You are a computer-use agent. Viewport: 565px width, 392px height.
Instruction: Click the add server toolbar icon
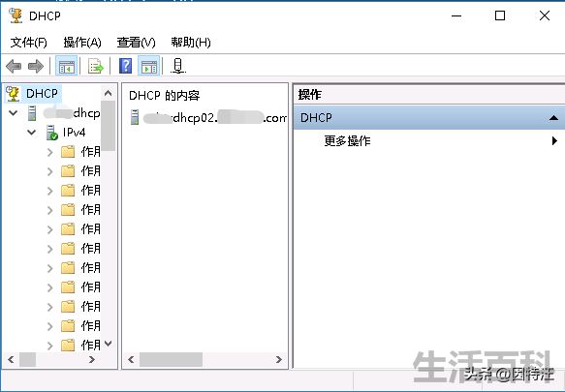pos(177,66)
